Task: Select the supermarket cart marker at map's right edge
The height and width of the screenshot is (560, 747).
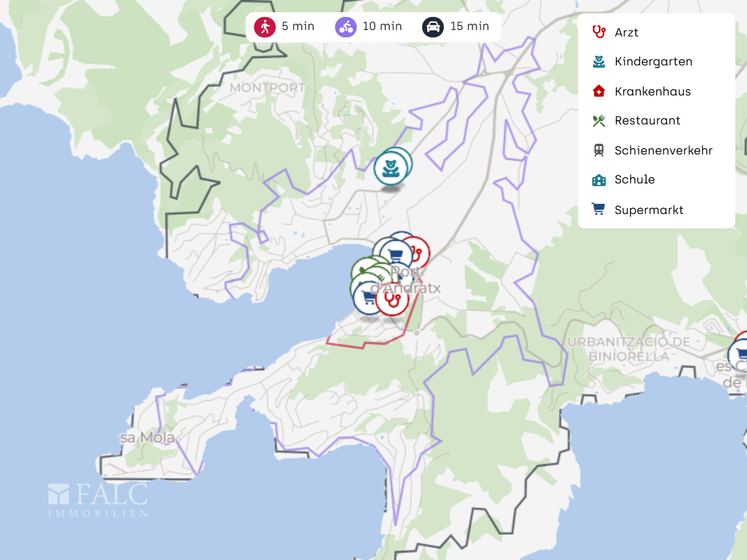Action: pos(738,355)
